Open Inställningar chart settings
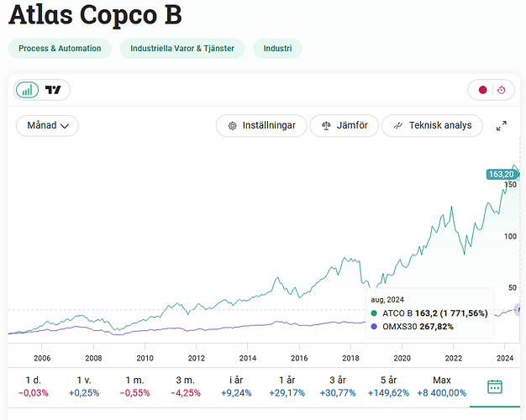 [x=260, y=125]
